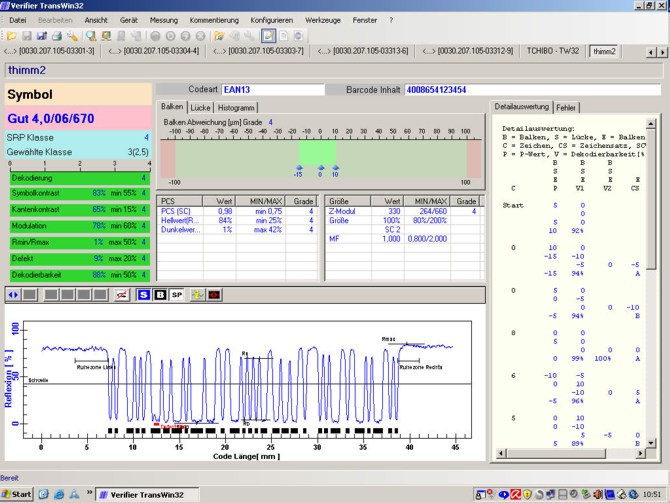Click the PCS (SC) table row
670x503 pixels.
(x=238, y=211)
